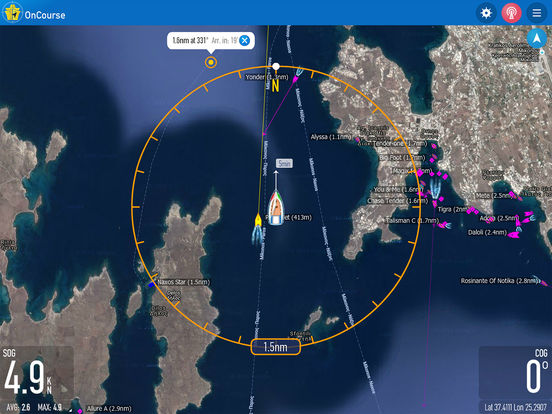Tap the 5min heading prediction label
552x414 pixels.
point(284,163)
